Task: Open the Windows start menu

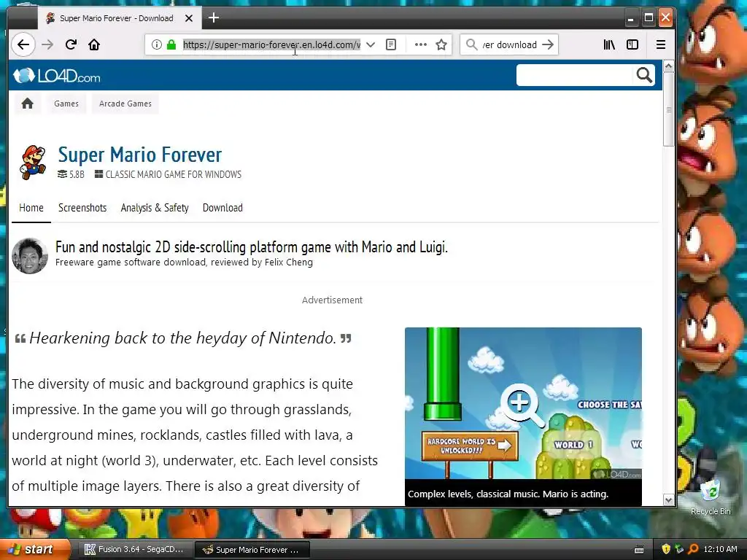Action: pyautogui.click(x=34, y=550)
